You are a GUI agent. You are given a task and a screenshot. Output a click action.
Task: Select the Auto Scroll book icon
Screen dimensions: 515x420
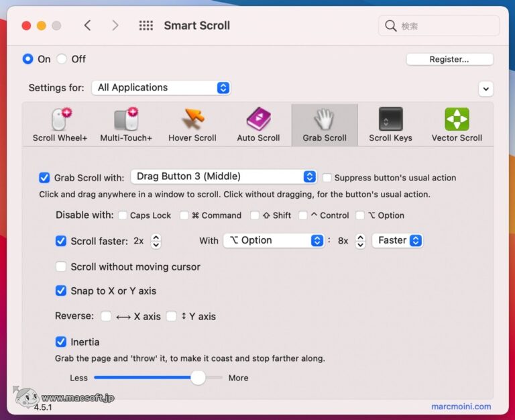click(258, 119)
